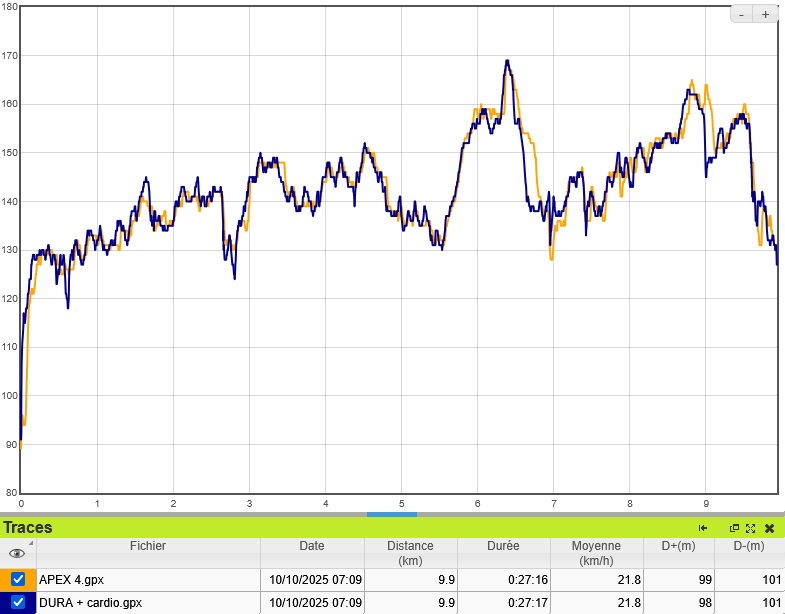
Task: Click the Durée column header
Action: point(503,547)
